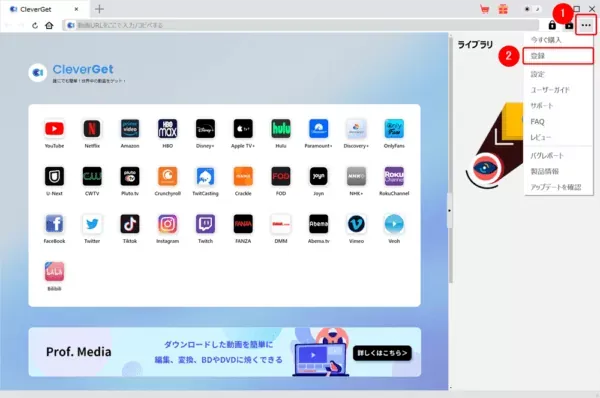Open the DMM shortcut
This screenshot has height=398, width=600.
coord(281,224)
